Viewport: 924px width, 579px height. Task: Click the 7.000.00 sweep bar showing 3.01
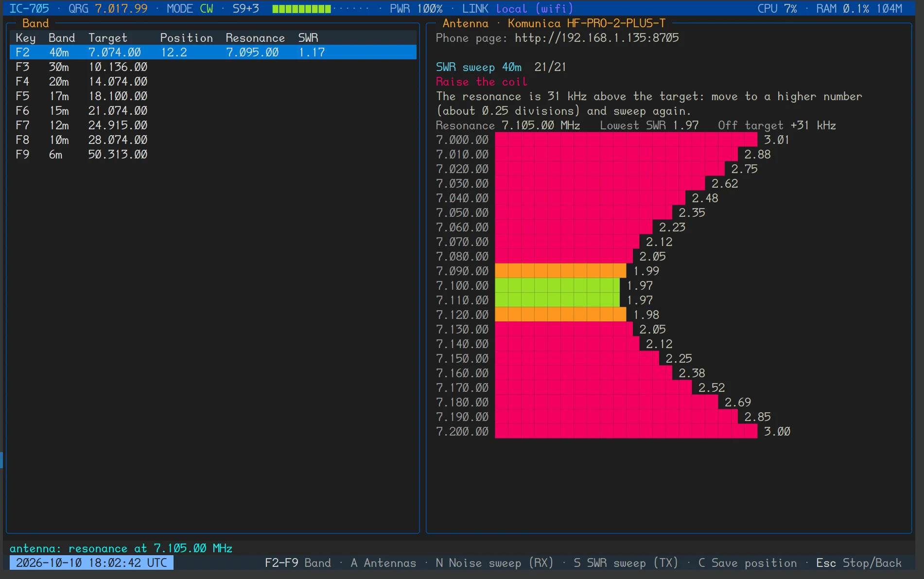(626, 140)
